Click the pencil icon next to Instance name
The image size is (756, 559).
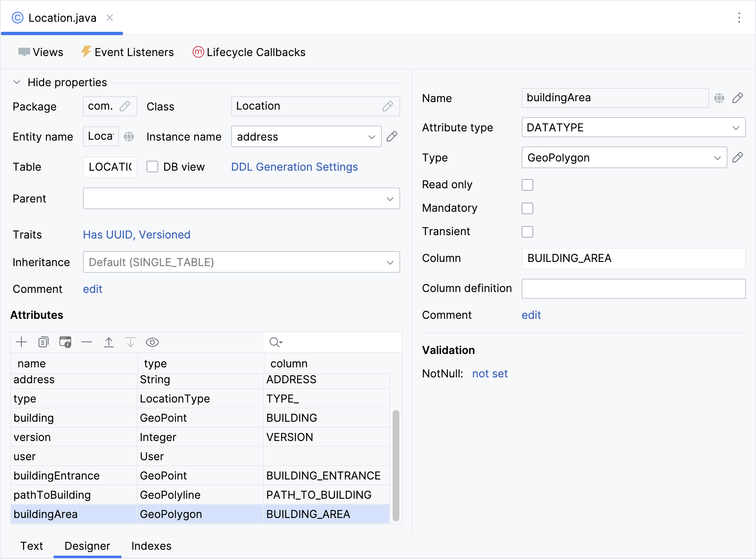point(392,137)
